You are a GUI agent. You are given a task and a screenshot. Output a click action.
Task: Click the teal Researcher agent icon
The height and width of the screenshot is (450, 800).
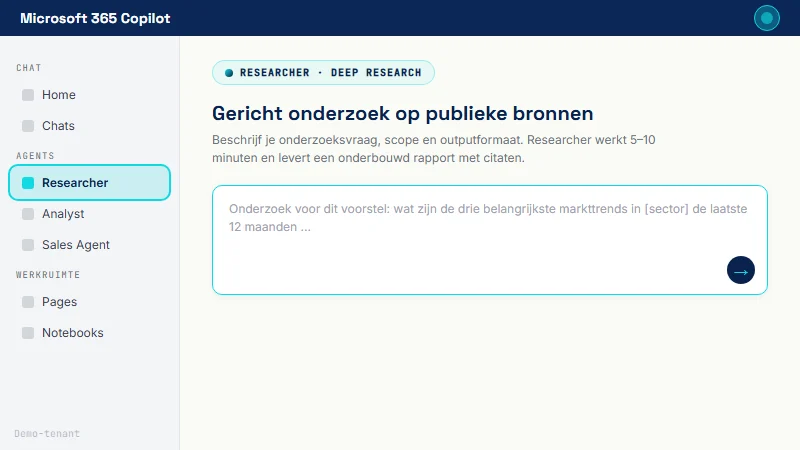coord(28,183)
